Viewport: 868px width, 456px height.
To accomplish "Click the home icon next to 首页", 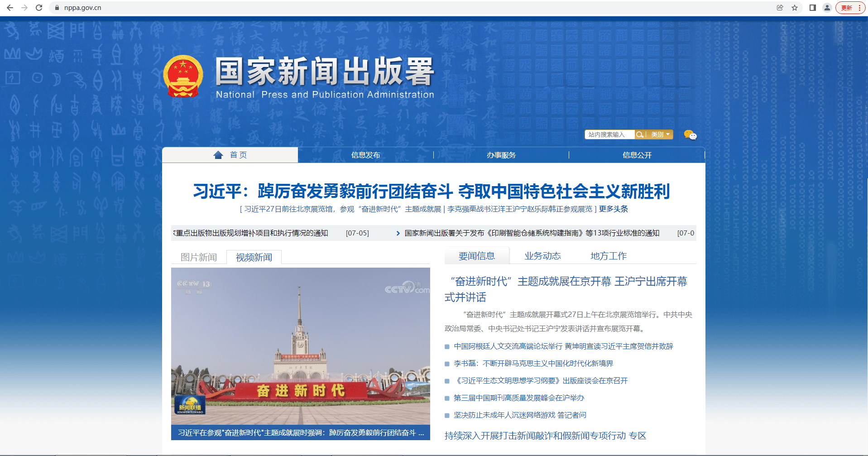I will pyautogui.click(x=219, y=154).
